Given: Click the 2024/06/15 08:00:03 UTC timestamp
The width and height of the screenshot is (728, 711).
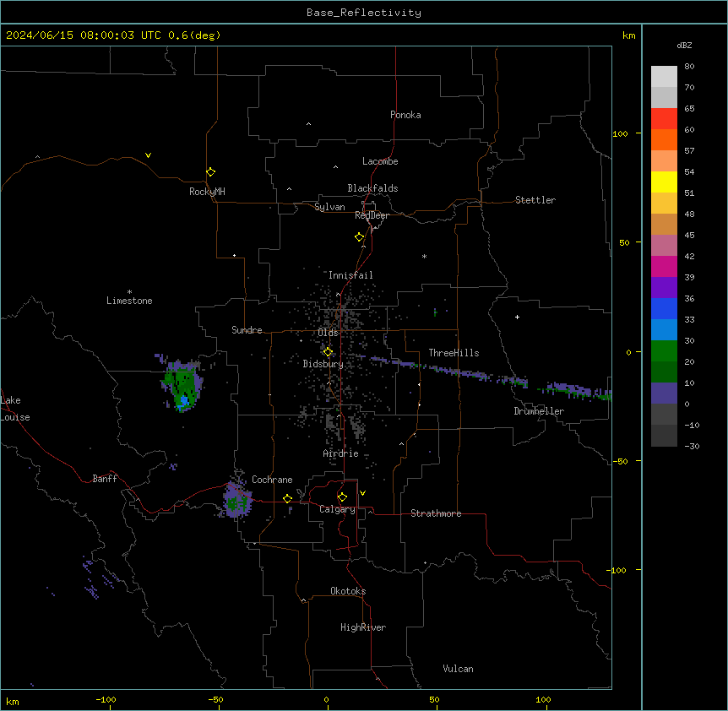Looking at the screenshot, I should coord(84,35).
